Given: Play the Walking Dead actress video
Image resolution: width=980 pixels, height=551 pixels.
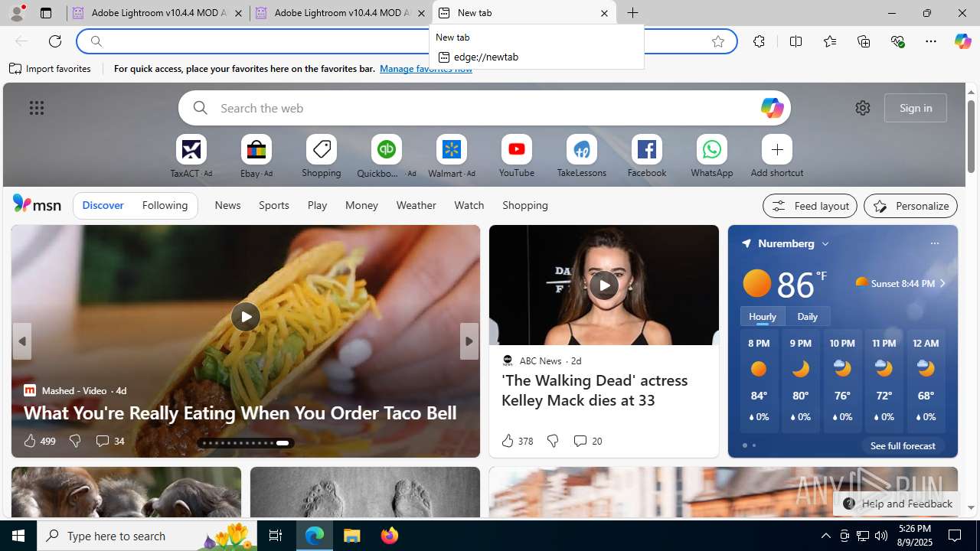Looking at the screenshot, I should point(603,285).
